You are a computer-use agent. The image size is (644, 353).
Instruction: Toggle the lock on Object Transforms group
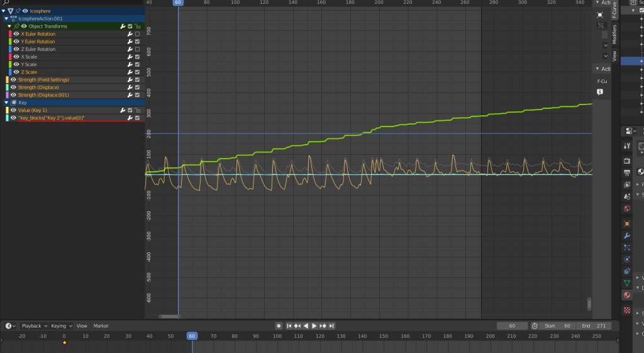click(x=137, y=26)
